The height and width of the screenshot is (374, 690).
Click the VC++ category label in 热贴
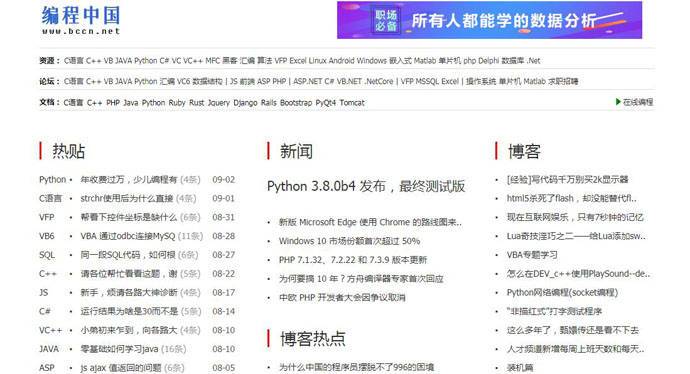point(51,330)
